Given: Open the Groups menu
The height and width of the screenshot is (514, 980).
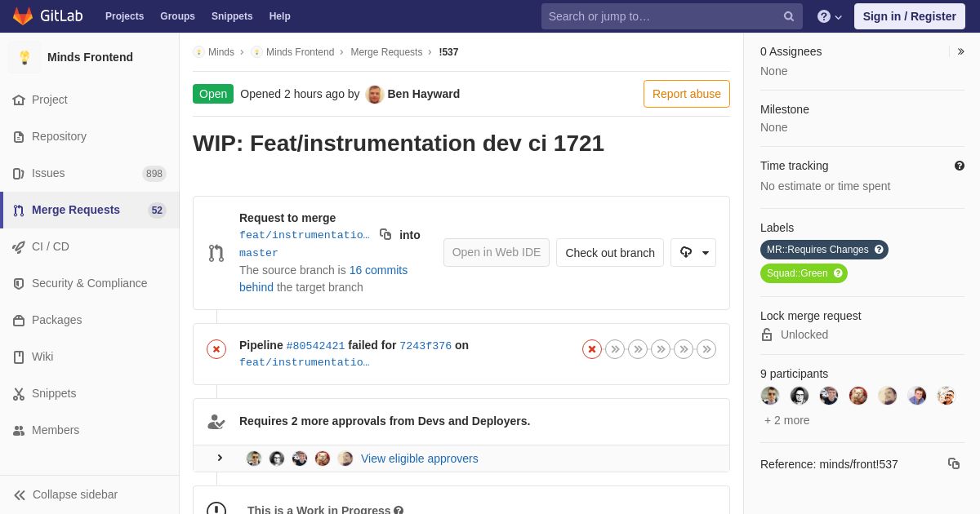Looking at the screenshot, I should [177, 16].
